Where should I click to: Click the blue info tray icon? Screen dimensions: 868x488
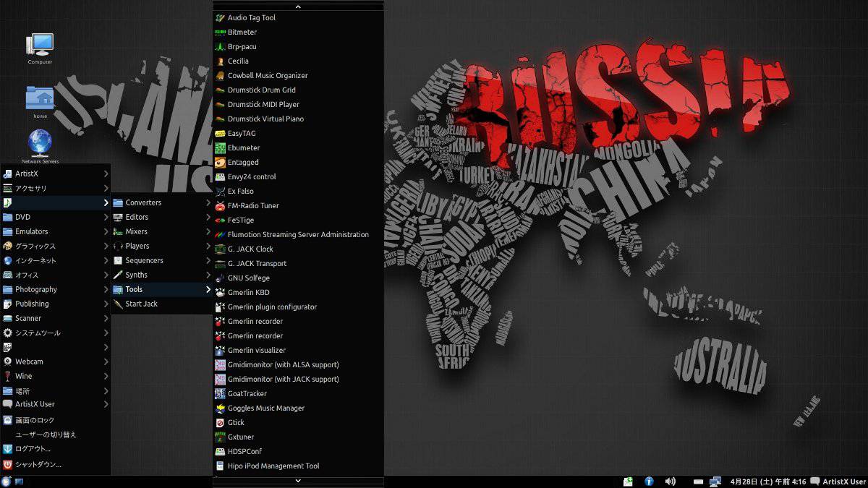point(649,481)
